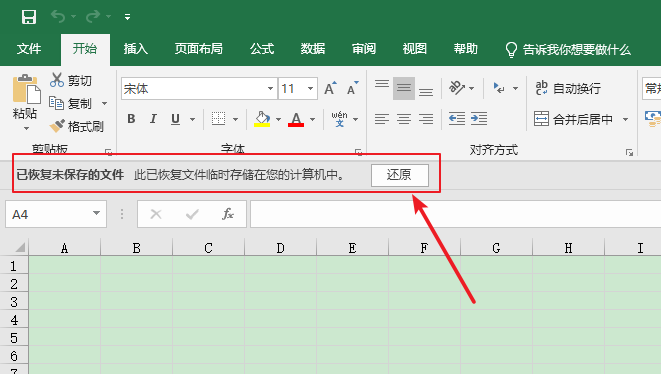Apply the yellow fill color bucket
661x374 pixels.
pos(262,119)
